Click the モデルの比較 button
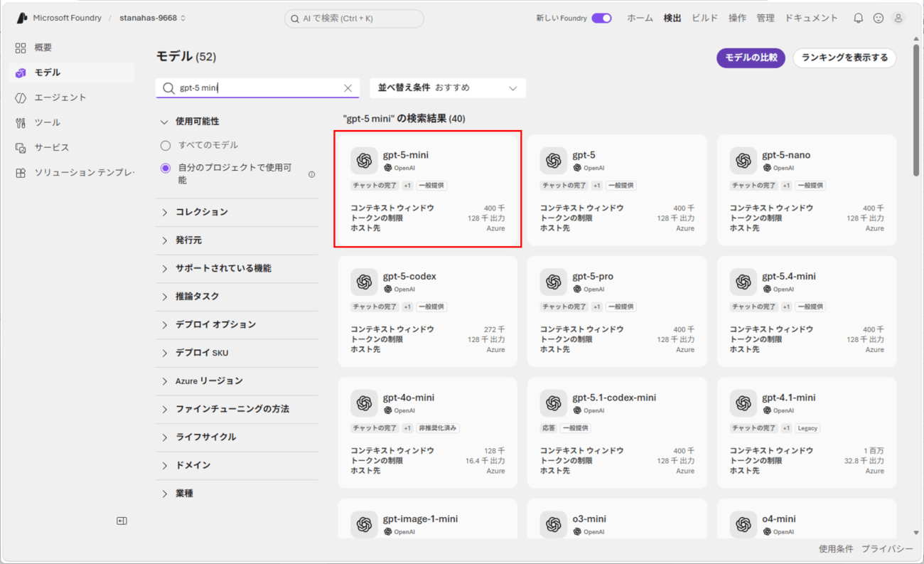Viewport: 924px width, 564px height. coord(751,58)
